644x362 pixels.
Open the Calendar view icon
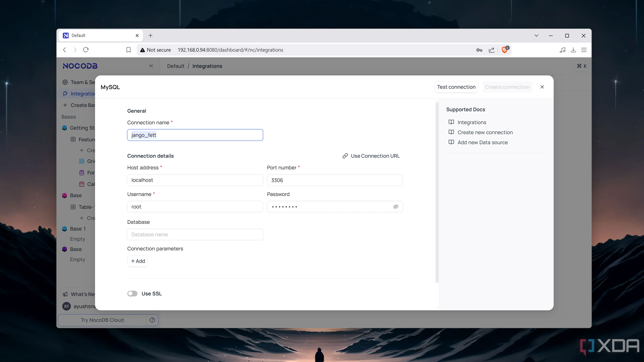[x=82, y=184]
